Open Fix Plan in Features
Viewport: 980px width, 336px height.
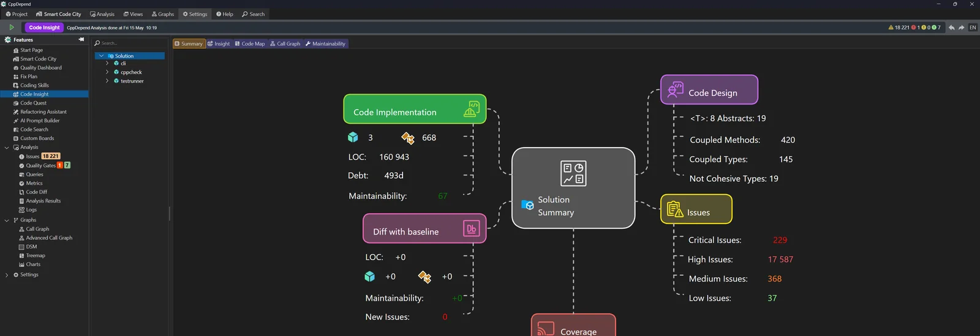click(25, 77)
